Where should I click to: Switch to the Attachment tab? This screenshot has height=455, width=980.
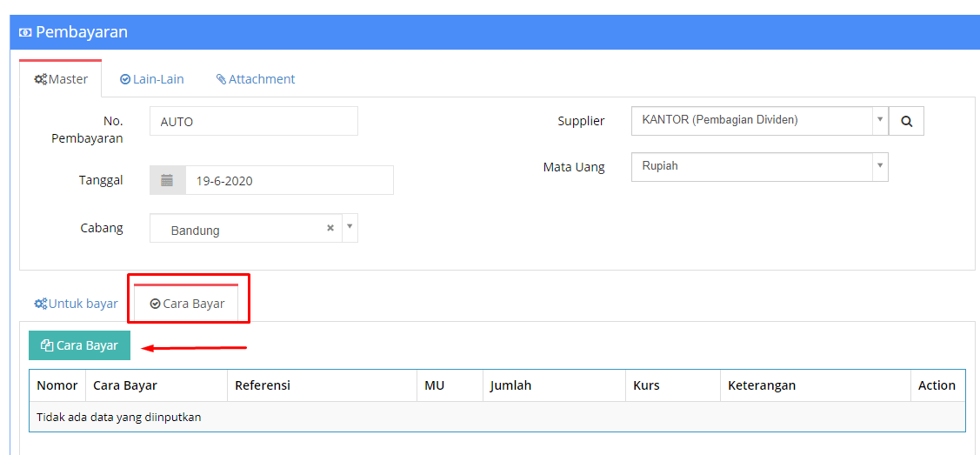coord(256,79)
